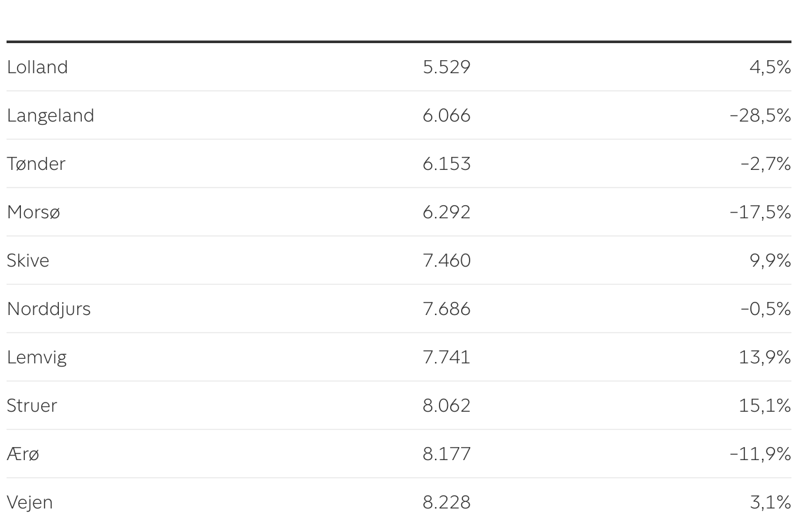The width and height of the screenshot is (798, 532).
Task: Select the 6.066 value cell
Action: coord(447,115)
